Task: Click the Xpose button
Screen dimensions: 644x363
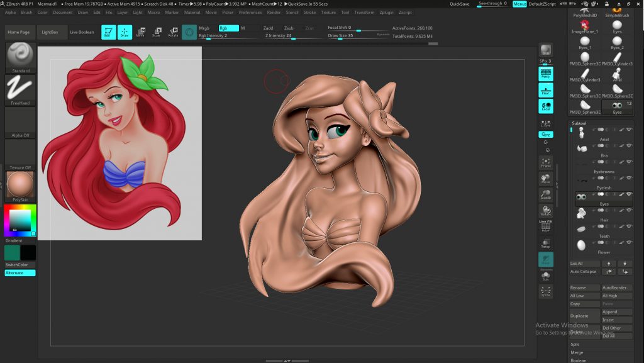Action: [x=546, y=291]
